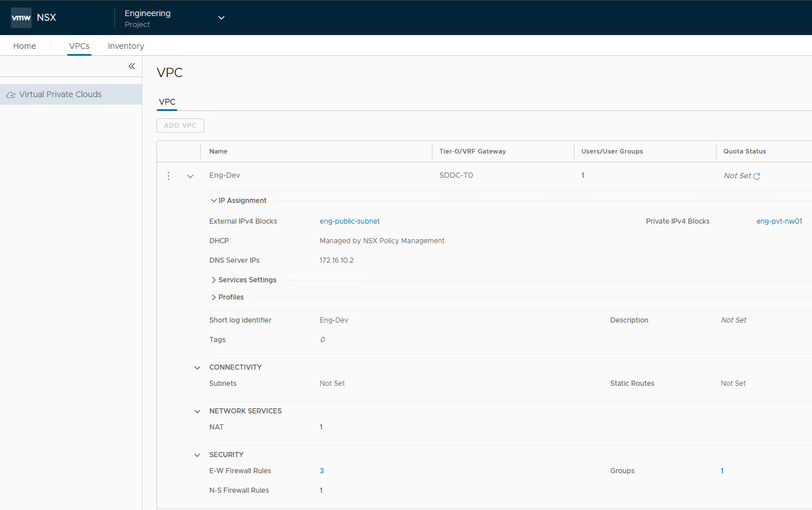The image size is (812, 510).
Task: Expand the Profiles section
Action: [x=214, y=297]
